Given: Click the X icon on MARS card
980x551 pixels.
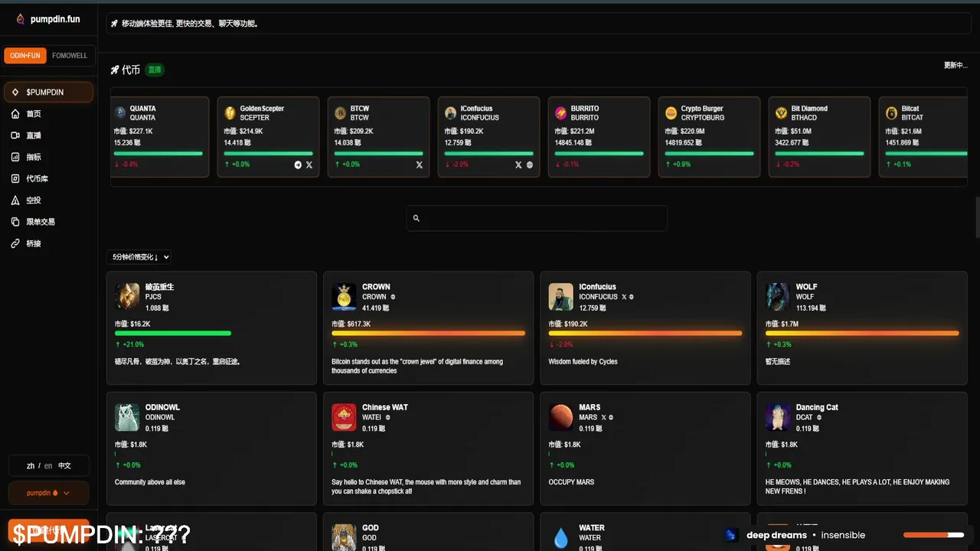Looking at the screenshot, I should [603, 418].
